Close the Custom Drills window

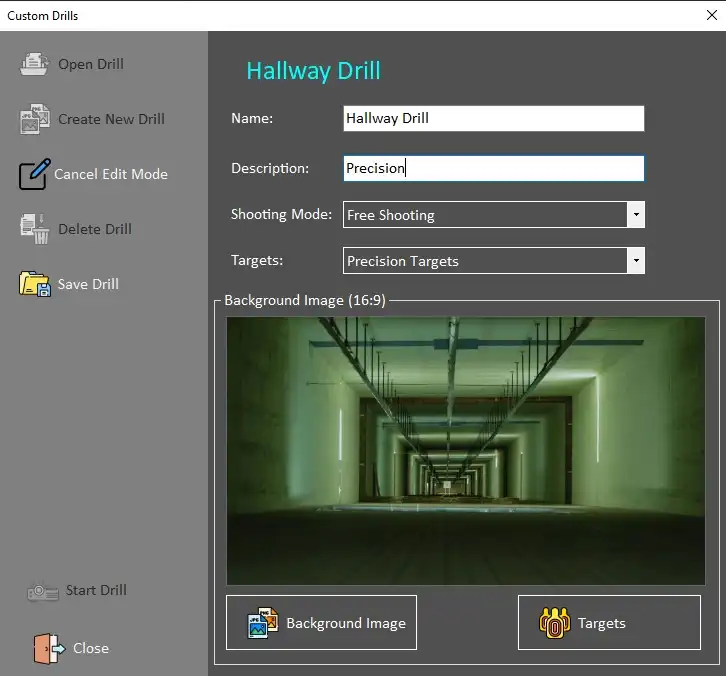(710, 15)
